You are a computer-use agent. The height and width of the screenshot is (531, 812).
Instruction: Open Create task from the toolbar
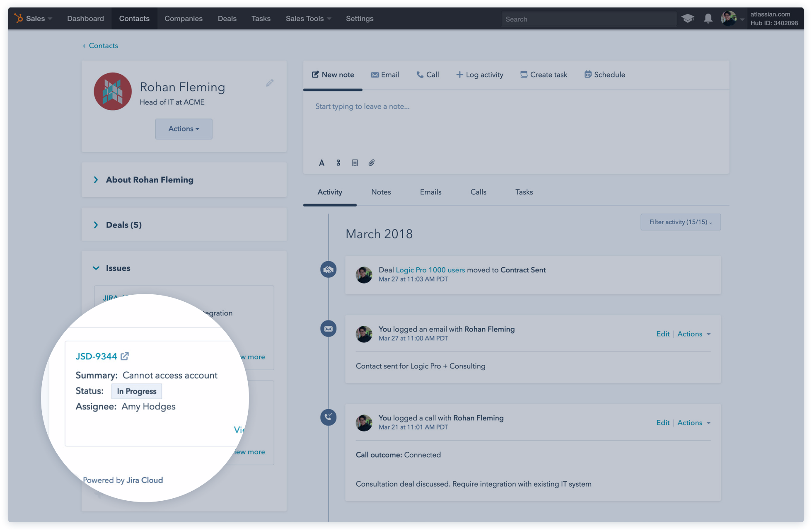[544, 75]
